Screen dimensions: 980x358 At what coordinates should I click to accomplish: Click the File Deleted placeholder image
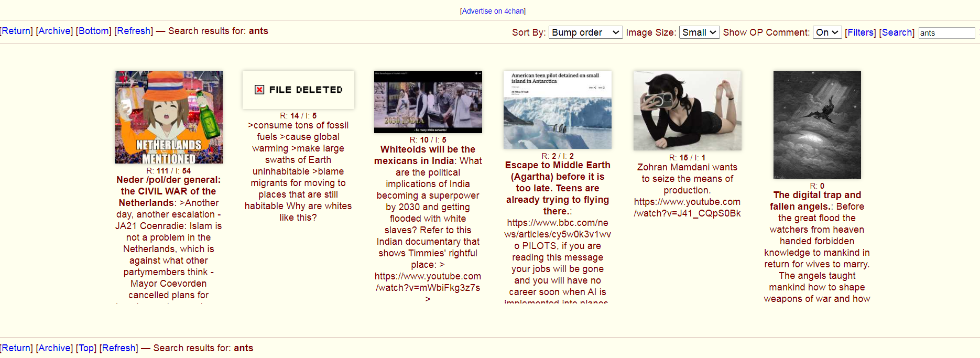pyautogui.click(x=298, y=90)
